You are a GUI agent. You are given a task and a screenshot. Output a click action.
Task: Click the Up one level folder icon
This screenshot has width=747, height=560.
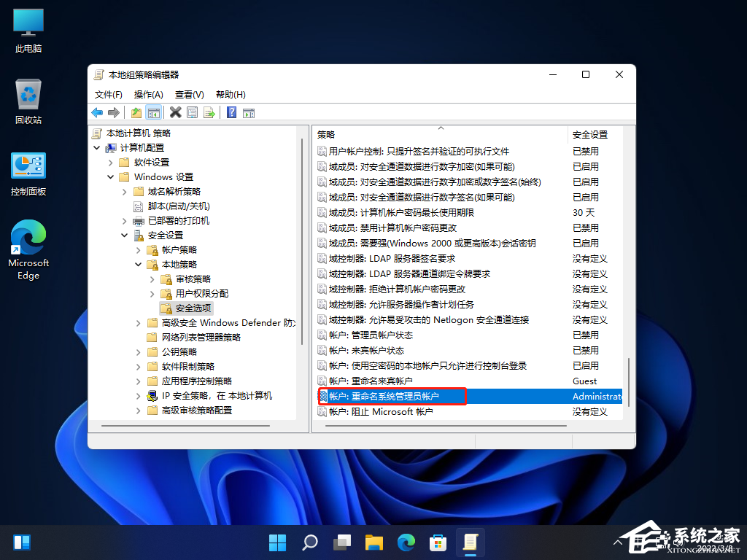point(136,112)
